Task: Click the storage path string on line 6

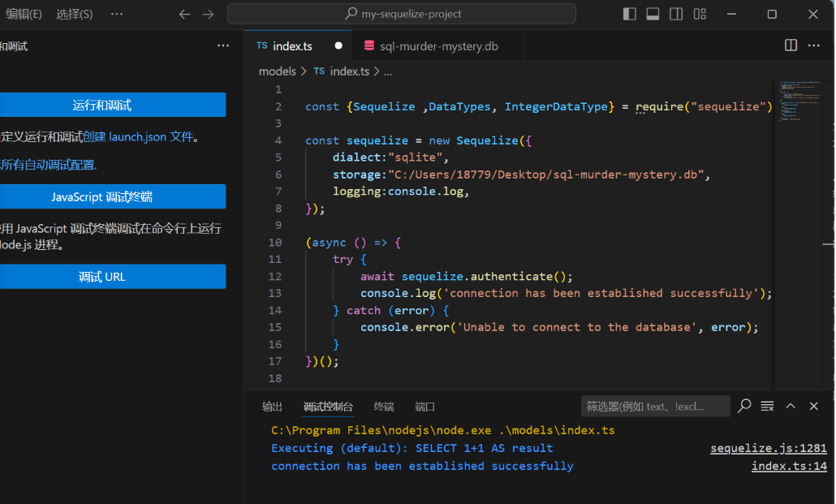Action: (x=546, y=175)
